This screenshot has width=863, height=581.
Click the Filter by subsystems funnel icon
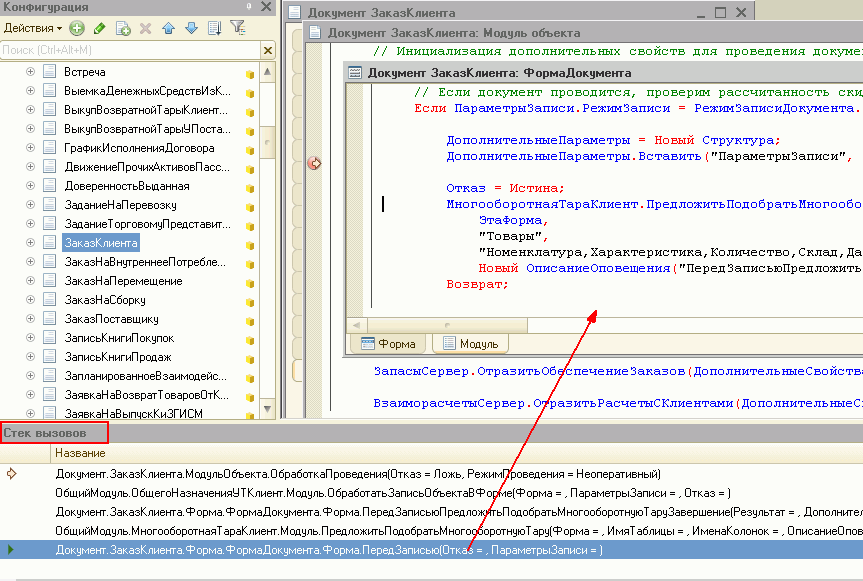pyautogui.click(x=238, y=28)
